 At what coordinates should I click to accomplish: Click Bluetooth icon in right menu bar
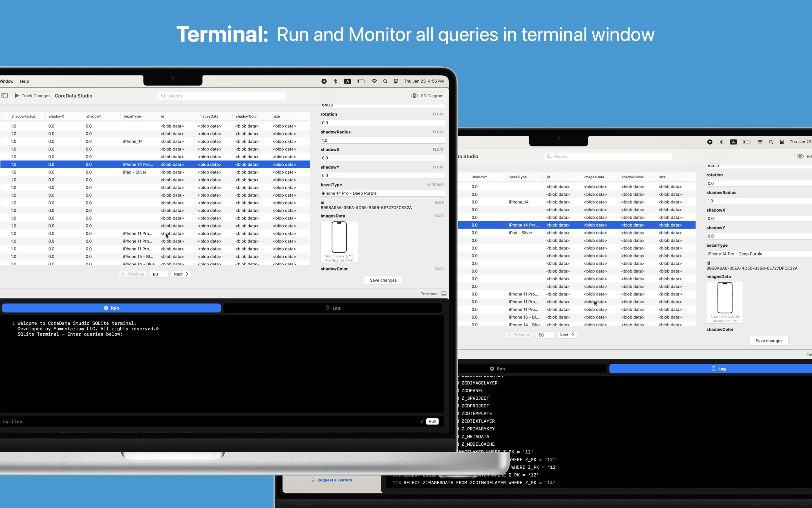click(x=721, y=142)
